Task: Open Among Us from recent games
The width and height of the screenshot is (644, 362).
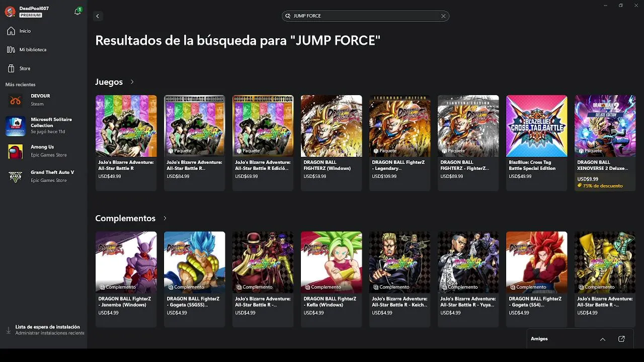Action: 44,151
